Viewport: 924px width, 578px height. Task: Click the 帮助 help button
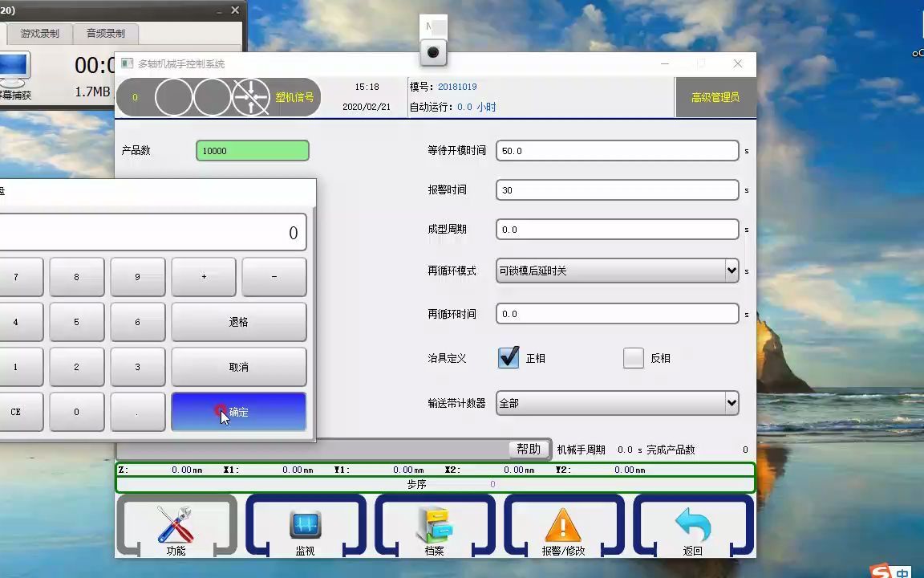(x=529, y=450)
